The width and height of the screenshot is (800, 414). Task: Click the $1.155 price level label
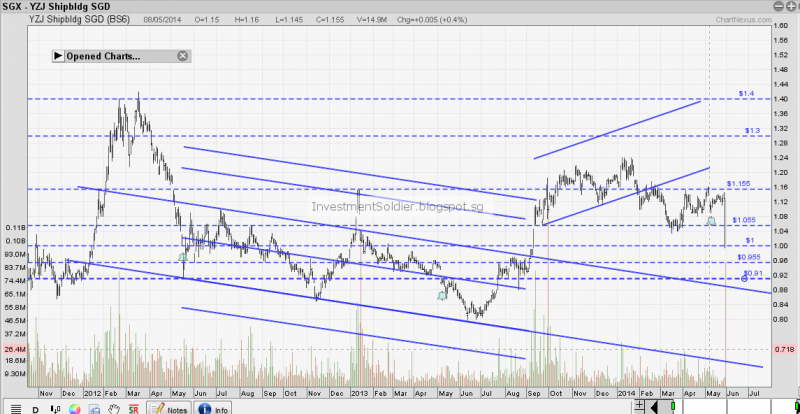coord(738,184)
